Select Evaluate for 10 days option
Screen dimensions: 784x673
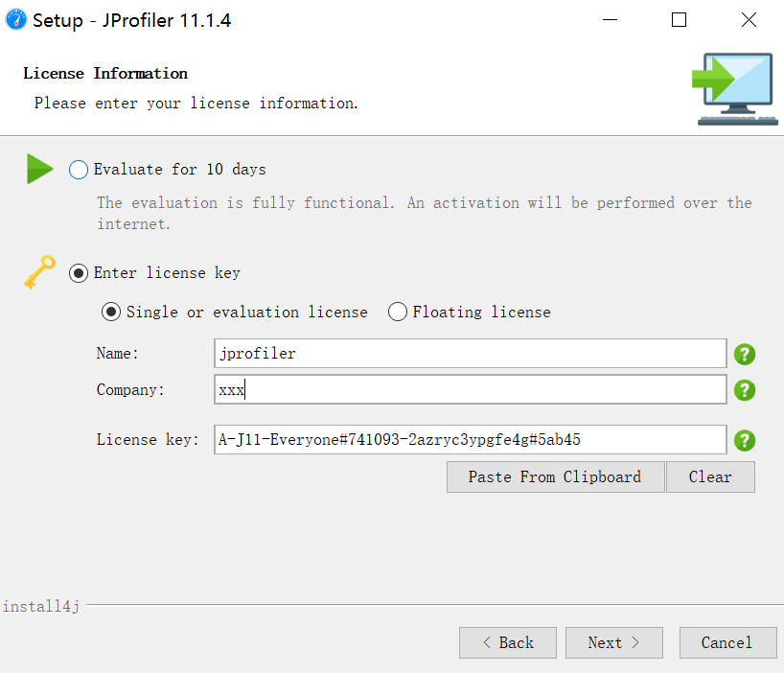(x=79, y=170)
